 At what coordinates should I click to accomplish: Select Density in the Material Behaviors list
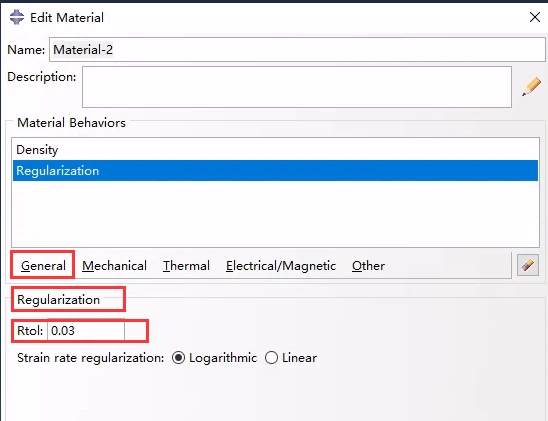(275, 150)
